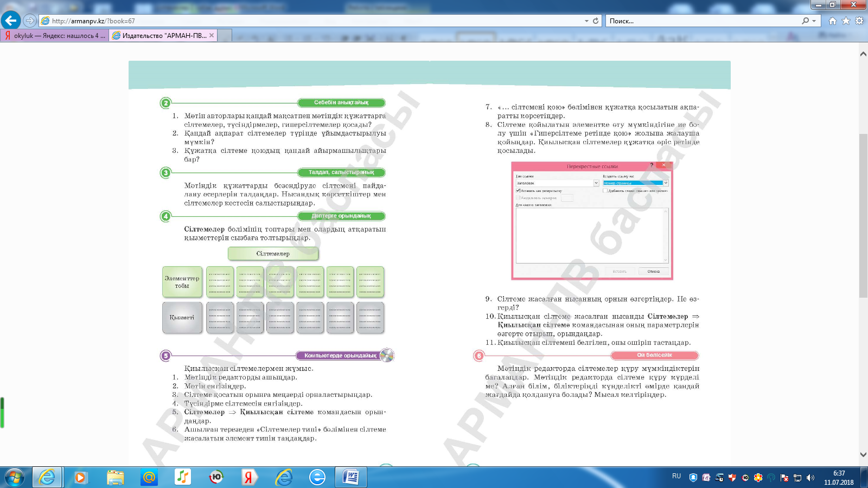This screenshot has height=488, width=868.
Task: Open the Microsoft Word taskbar button
Action: pyautogui.click(x=351, y=477)
